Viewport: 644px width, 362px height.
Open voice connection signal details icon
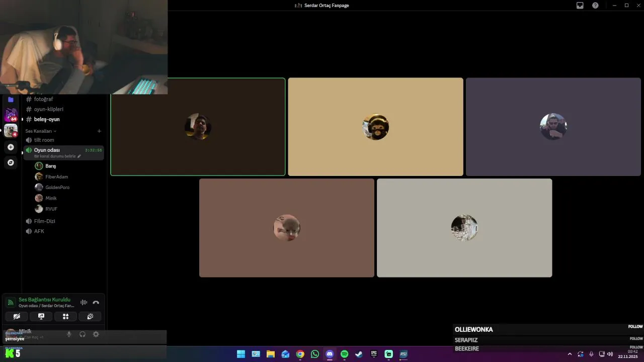[x=11, y=302]
